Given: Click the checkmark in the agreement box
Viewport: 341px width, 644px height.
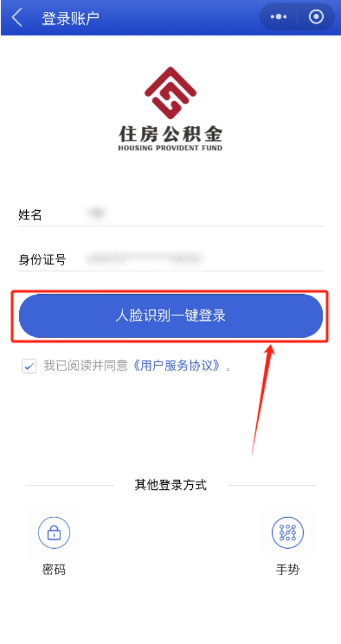Looking at the screenshot, I should 29,366.
